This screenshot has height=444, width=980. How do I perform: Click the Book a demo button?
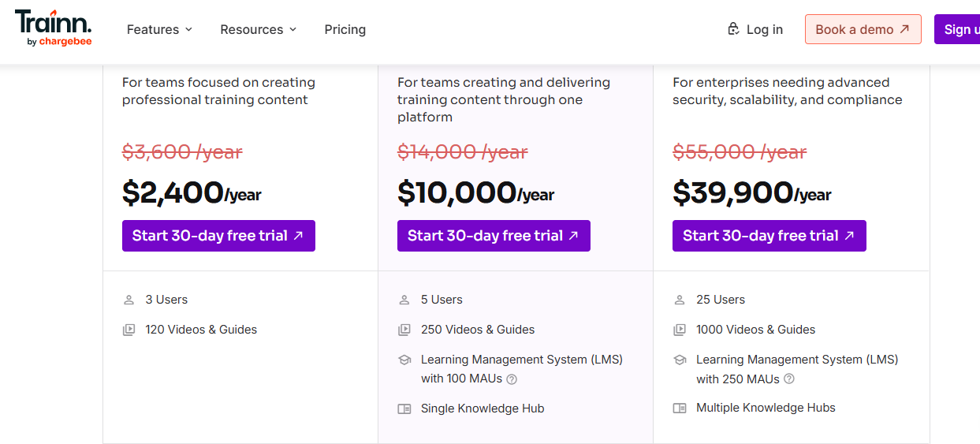click(x=863, y=29)
